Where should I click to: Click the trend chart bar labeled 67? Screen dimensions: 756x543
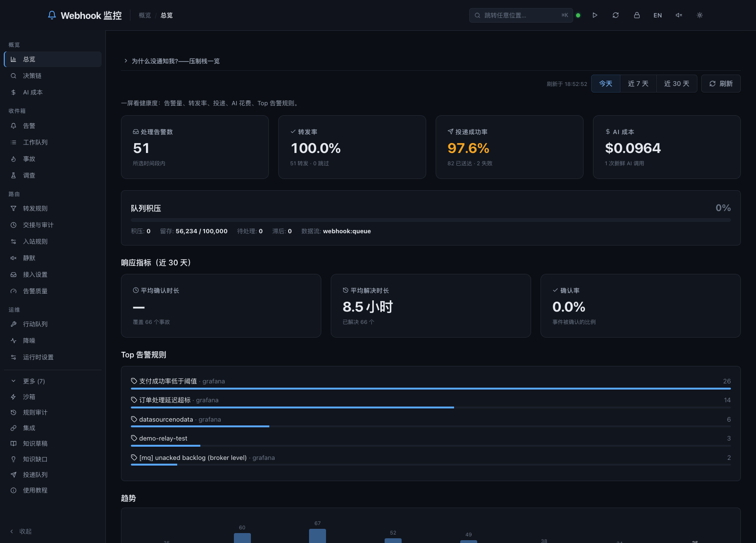tap(318, 536)
